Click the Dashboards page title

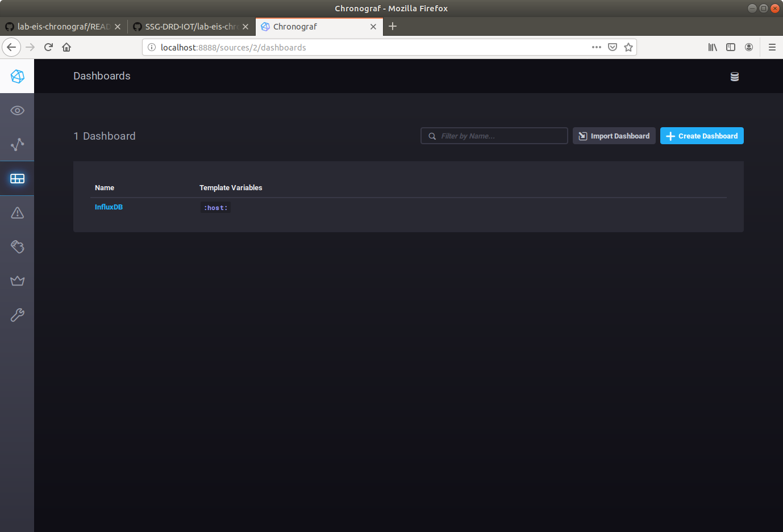click(102, 76)
